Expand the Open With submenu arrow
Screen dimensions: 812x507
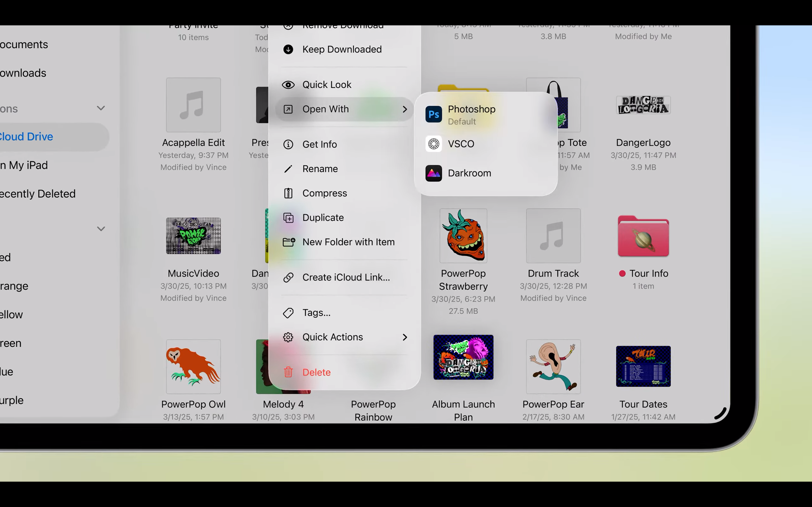point(405,109)
